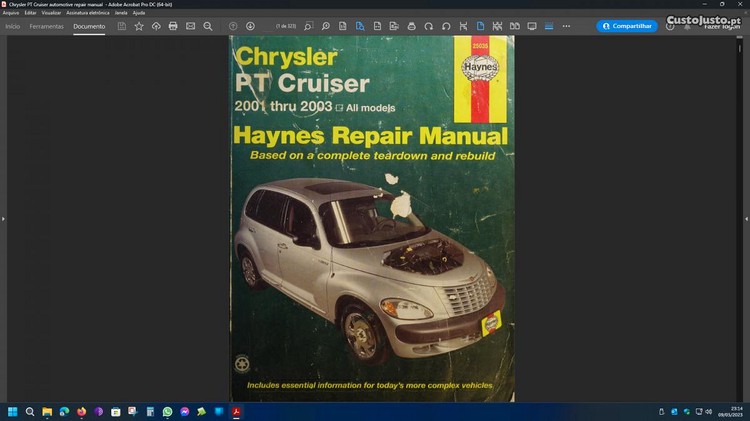Image resolution: width=750 pixels, height=421 pixels.
Task: Toggle the two-page view icon
Action: tap(515, 26)
